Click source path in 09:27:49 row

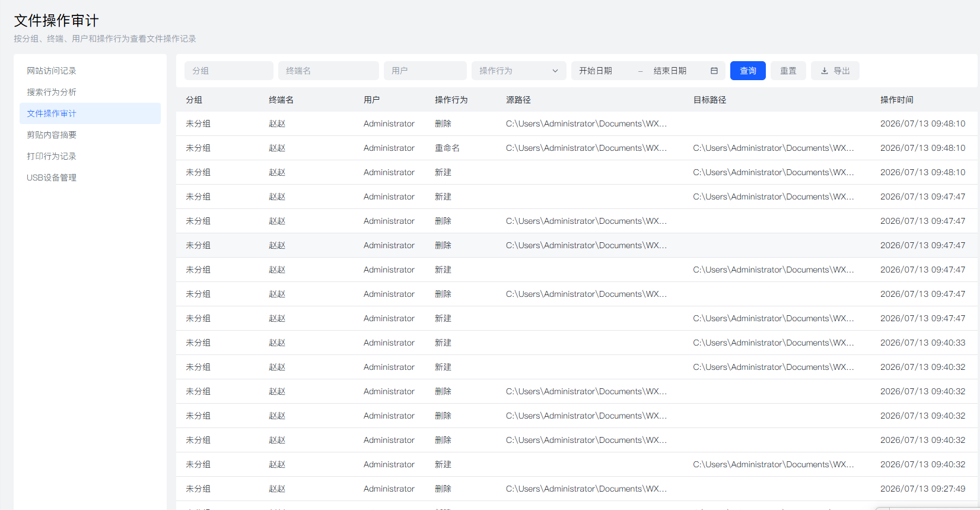587,489
